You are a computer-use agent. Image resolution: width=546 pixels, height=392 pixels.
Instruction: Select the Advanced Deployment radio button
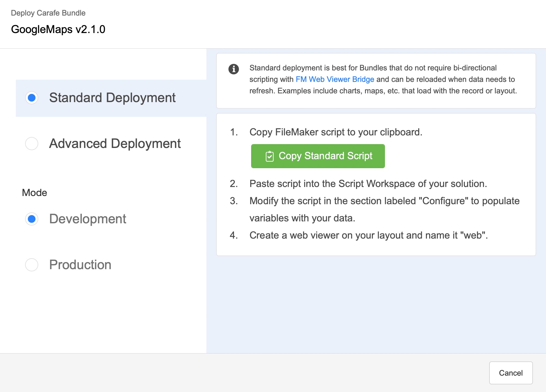(x=32, y=144)
